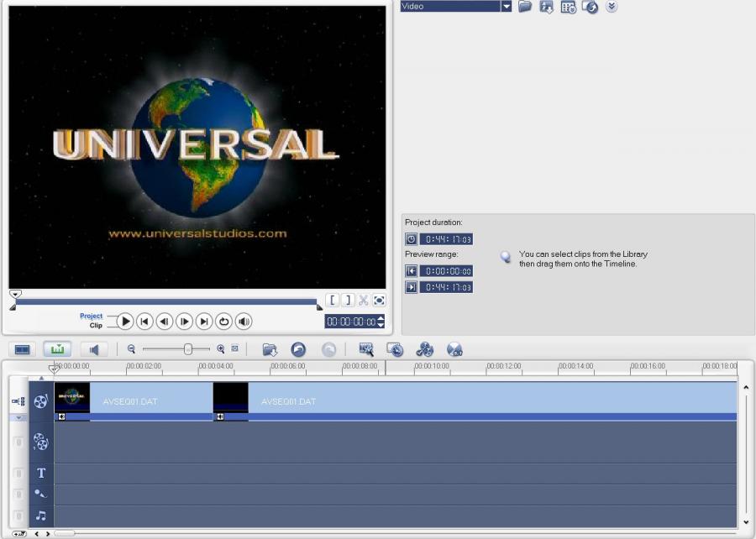Select the second AVSEQ01.DAT clip thumbnail
The width and height of the screenshot is (756, 539).
point(230,397)
